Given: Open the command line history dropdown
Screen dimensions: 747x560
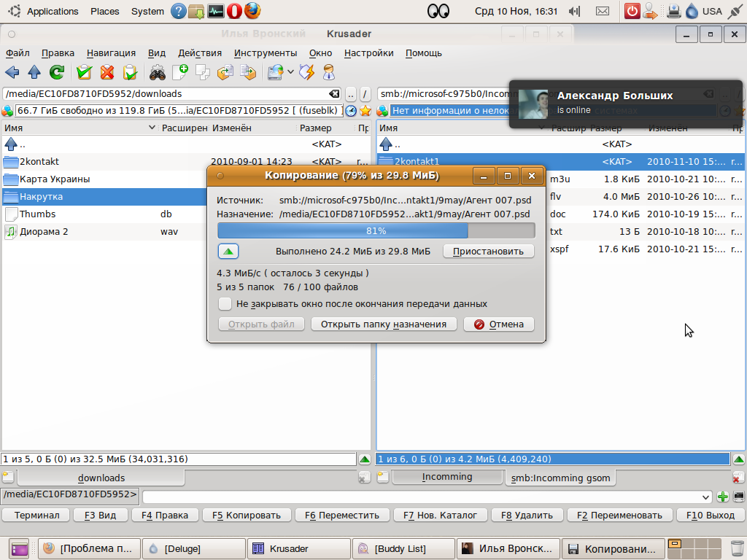Looking at the screenshot, I should [x=705, y=497].
